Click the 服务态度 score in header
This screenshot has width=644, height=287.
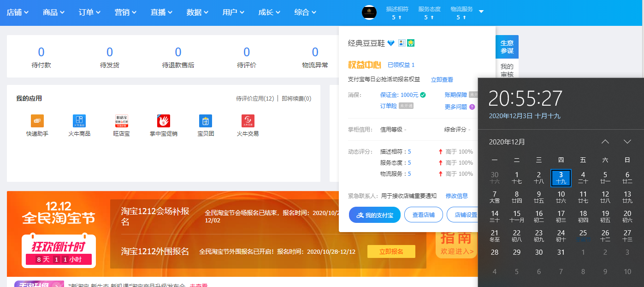pos(429,13)
